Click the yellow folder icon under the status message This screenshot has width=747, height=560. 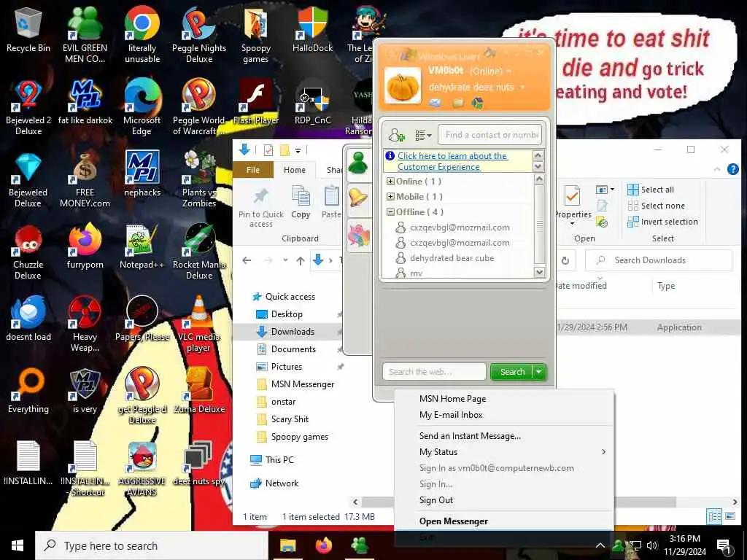point(458,103)
